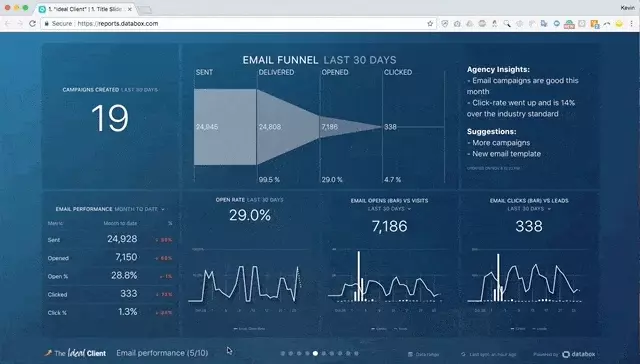Click the SENT funnel value 24,945
The image size is (640, 364).
(207, 127)
